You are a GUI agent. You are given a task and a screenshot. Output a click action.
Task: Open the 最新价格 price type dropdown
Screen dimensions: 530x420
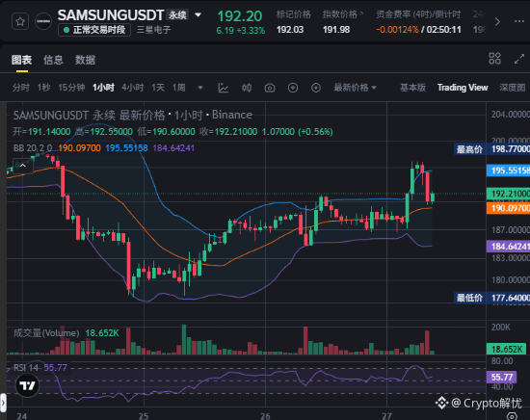[355, 88]
